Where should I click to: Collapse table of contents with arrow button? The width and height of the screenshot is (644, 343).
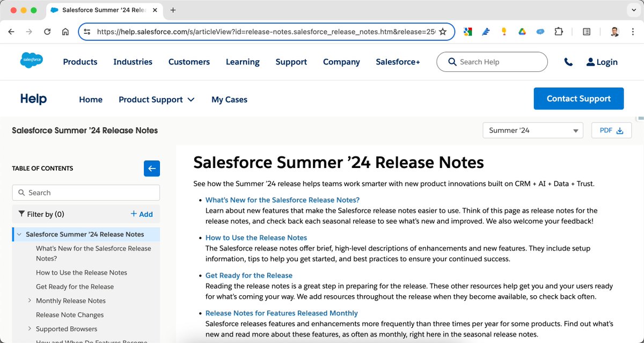(152, 169)
